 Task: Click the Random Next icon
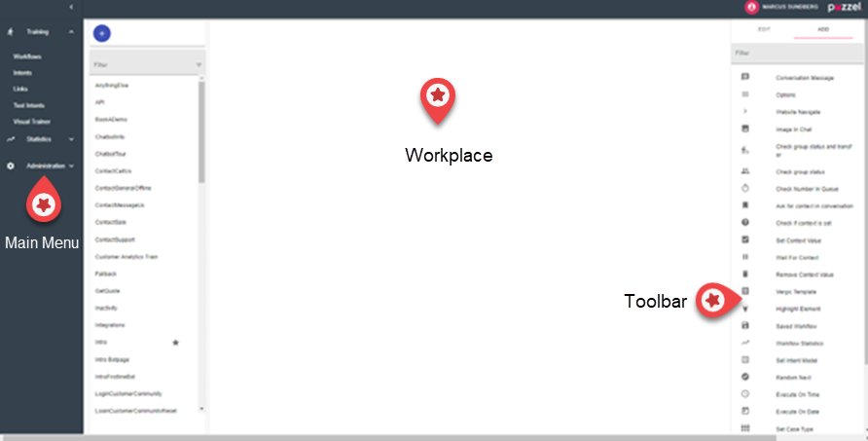tap(745, 377)
